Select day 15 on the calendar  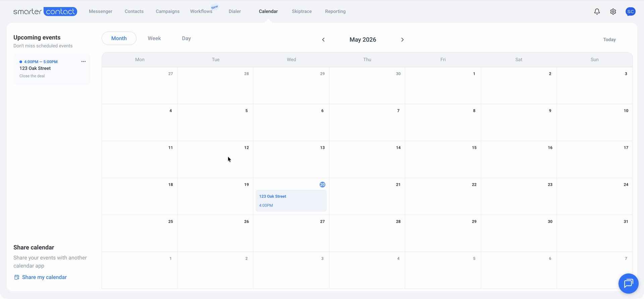coord(443,159)
